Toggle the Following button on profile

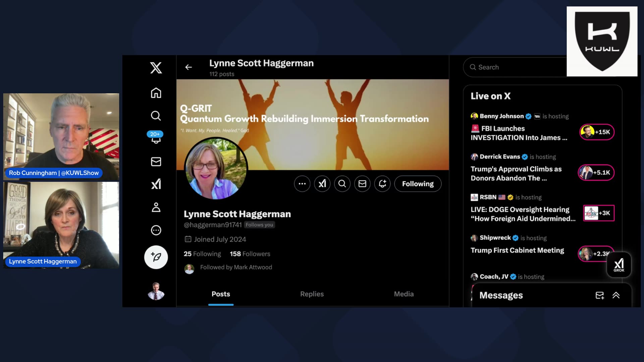pos(418,184)
